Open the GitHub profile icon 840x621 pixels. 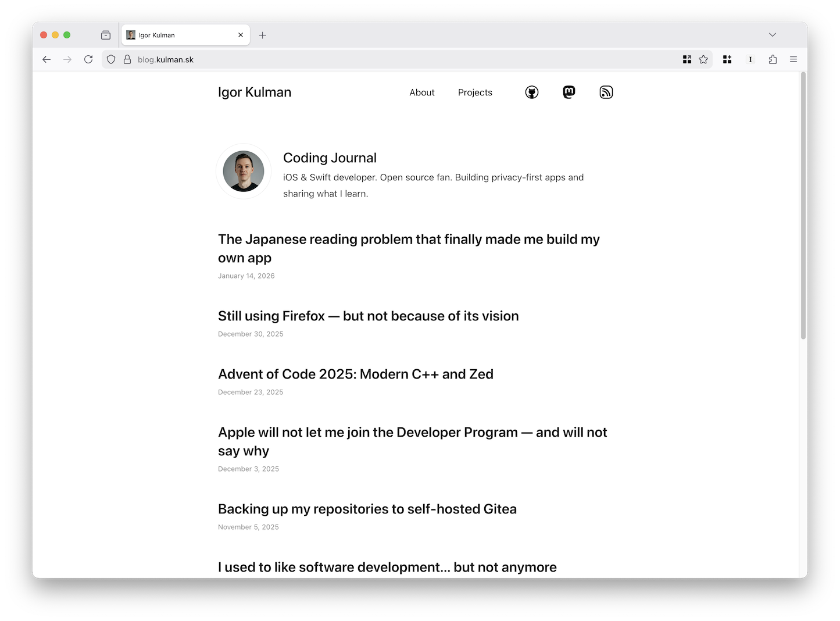click(x=532, y=92)
